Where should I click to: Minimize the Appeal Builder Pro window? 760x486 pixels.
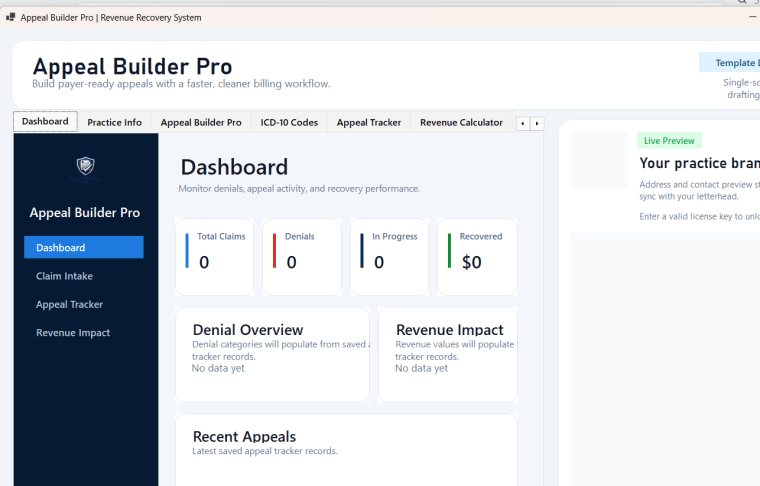[752, 17]
